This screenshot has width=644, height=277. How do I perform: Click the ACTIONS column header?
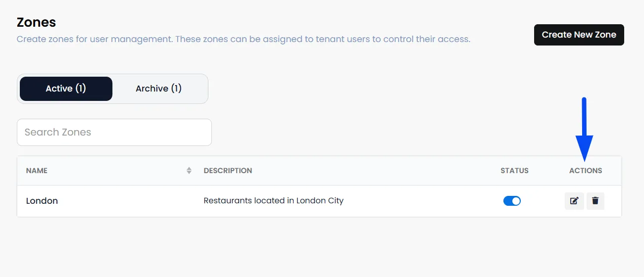pos(586,171)
